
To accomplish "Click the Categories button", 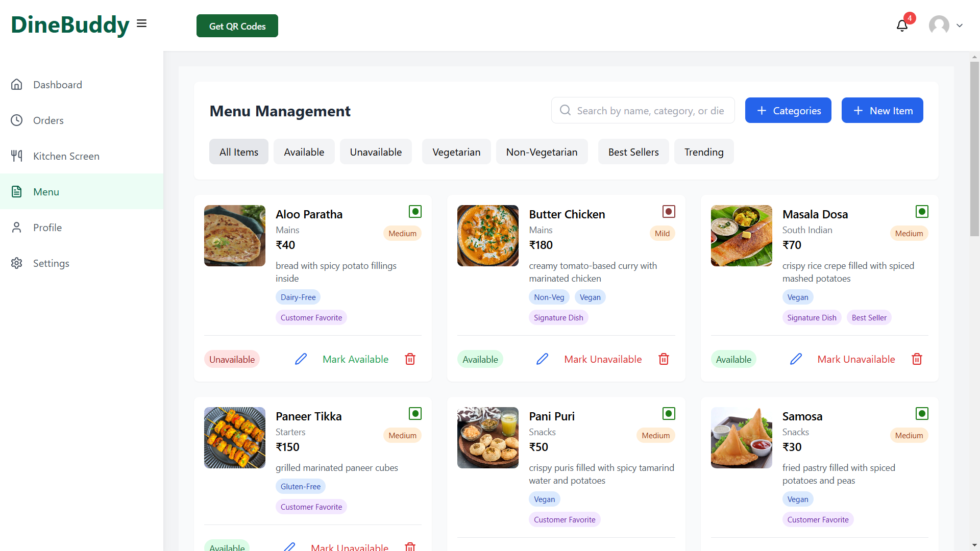I will point(788,110).
